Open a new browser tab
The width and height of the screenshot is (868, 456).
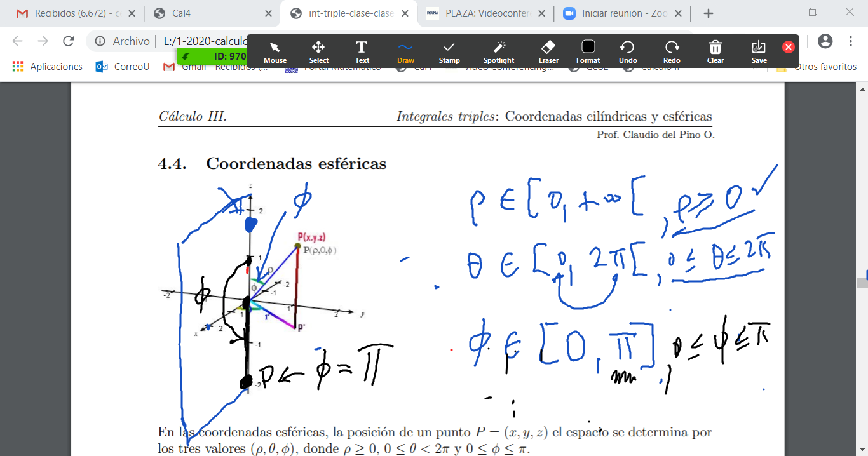[709, 13]
